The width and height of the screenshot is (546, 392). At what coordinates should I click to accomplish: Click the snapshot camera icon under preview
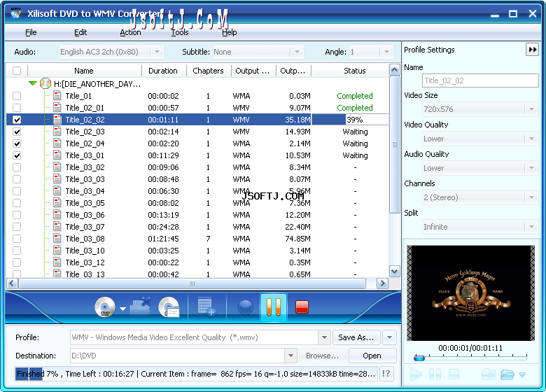(x=489, y=374)
